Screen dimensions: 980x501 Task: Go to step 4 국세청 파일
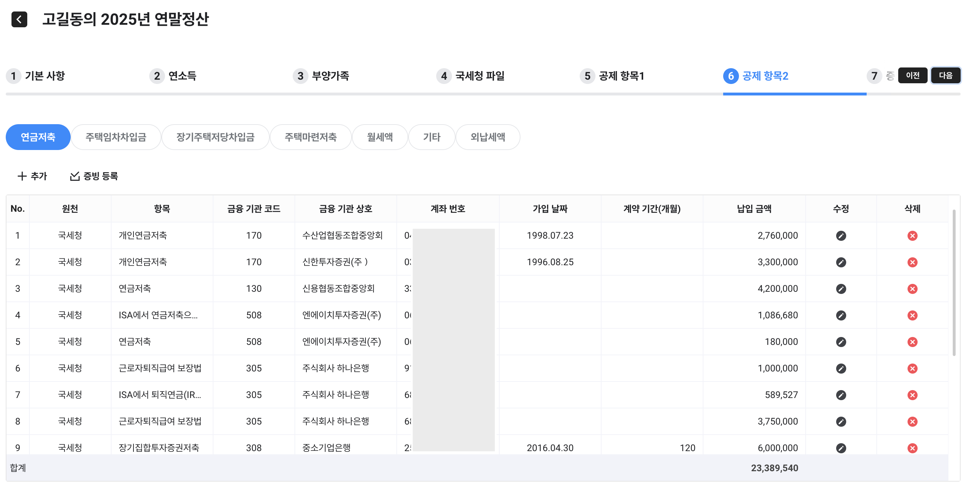470,76
